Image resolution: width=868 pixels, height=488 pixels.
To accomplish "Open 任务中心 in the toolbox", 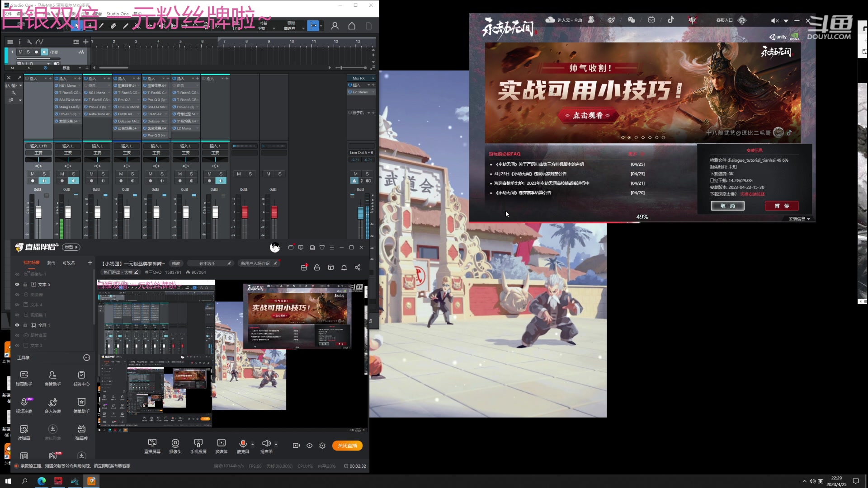I will [x=81, y=378].
